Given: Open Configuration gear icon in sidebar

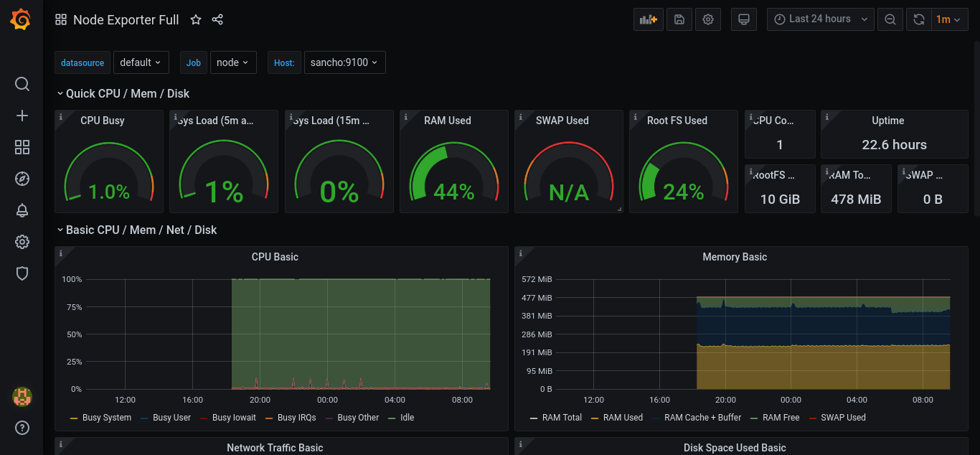Looking at the screenshot, I should point(22,242).
